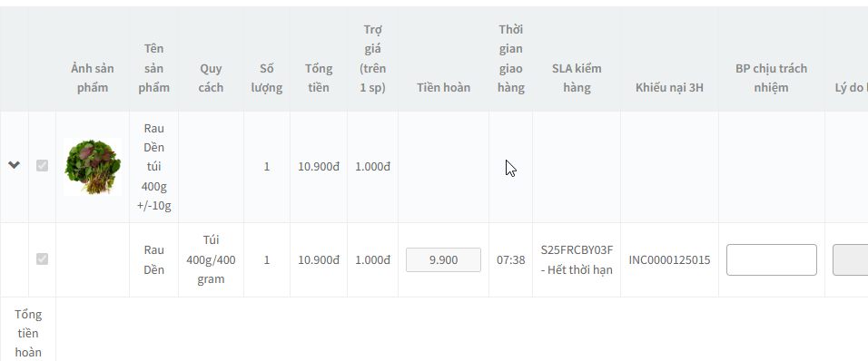Collapse the Rau Dền túi row chevron
Screen dimensions: 868x361
pos(14,165)
